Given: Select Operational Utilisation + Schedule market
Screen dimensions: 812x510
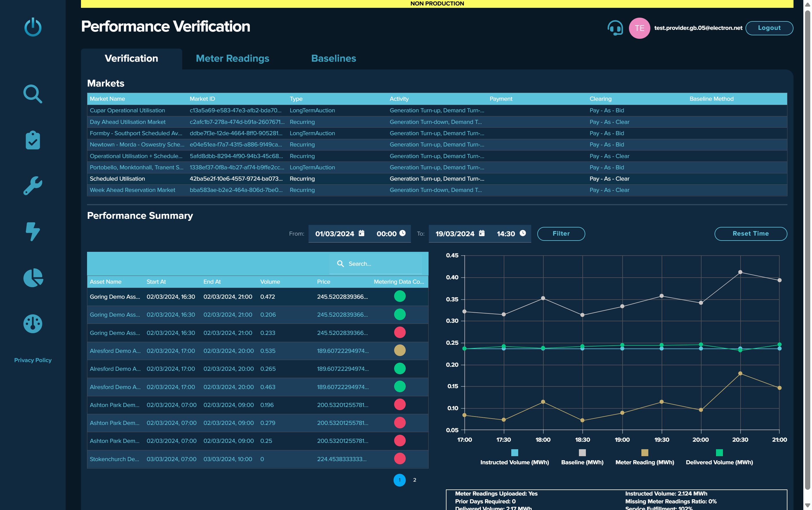Looking at the screenshot, I should coord(437,156).
